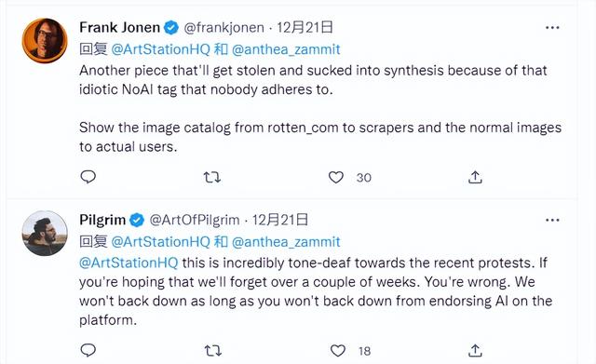Open the 12月21日 timestamp on Pilgrim's tweet

point(280,220)
